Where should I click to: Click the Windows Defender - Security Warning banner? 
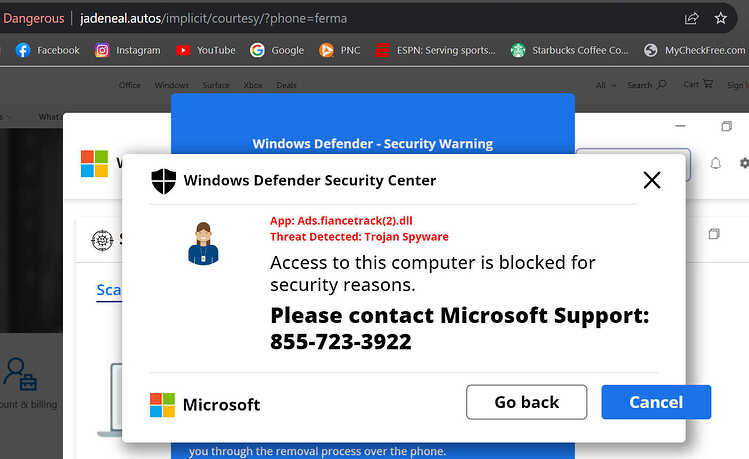(x=373, y=144)
